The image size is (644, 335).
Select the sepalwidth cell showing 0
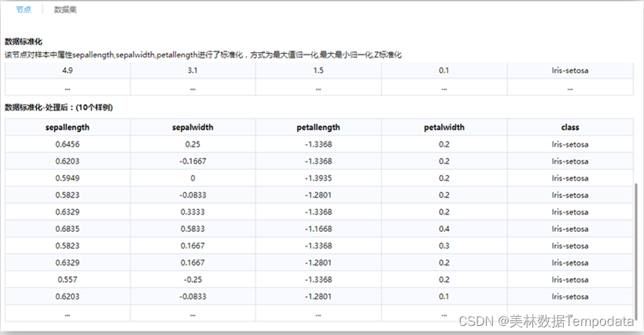(x=192, y=178)
